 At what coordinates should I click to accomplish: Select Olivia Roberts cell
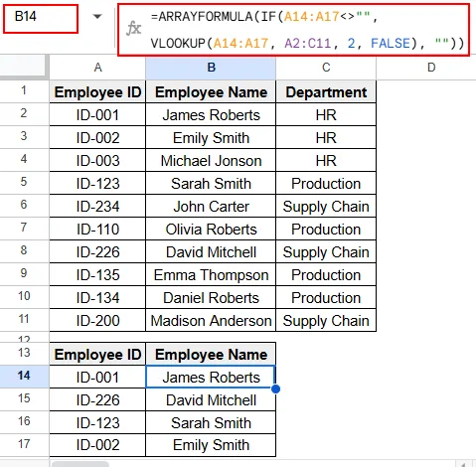point(211,229)
